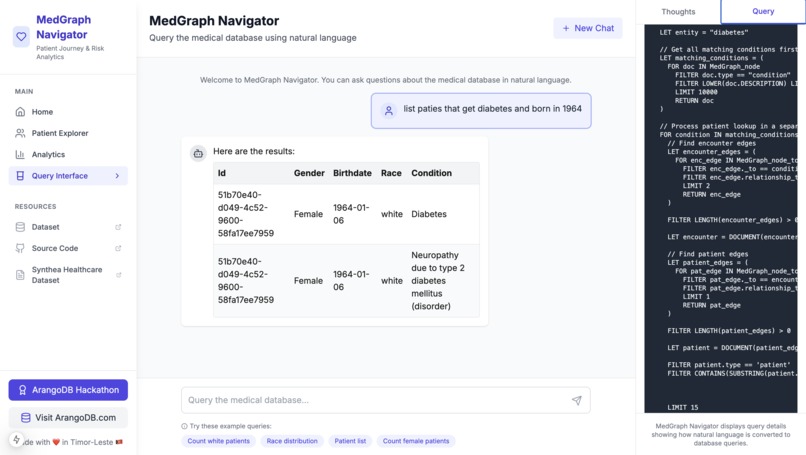
Task: Focus the Query the medical database input
Action: tap(386, 400)
